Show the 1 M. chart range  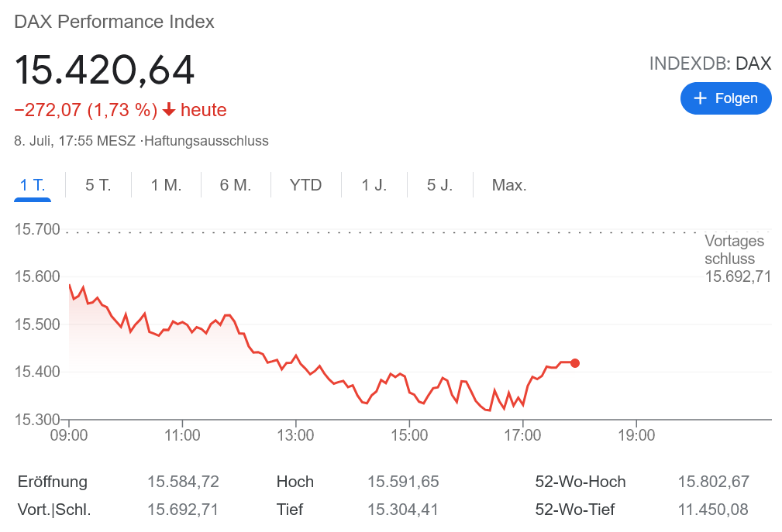coord(166,185)
